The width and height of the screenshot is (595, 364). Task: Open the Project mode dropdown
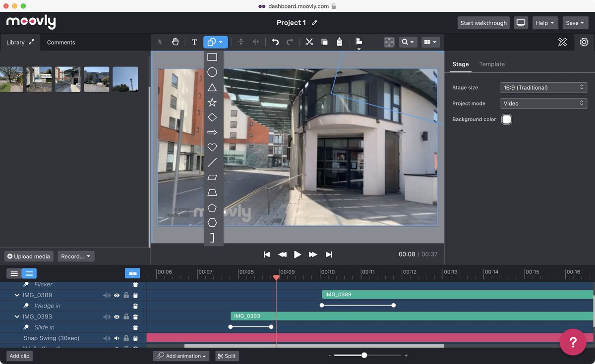543,104
